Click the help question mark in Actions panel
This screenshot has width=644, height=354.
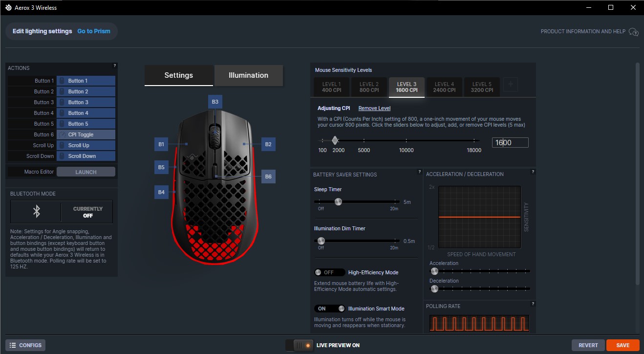(115, 66)
